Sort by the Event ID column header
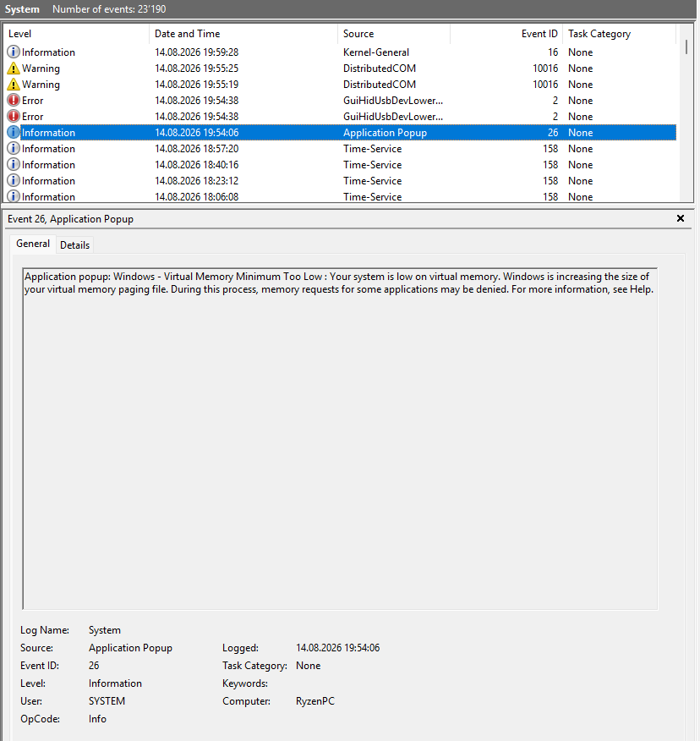The height and width of the screenshot is (741, 700). click(506, 34)
